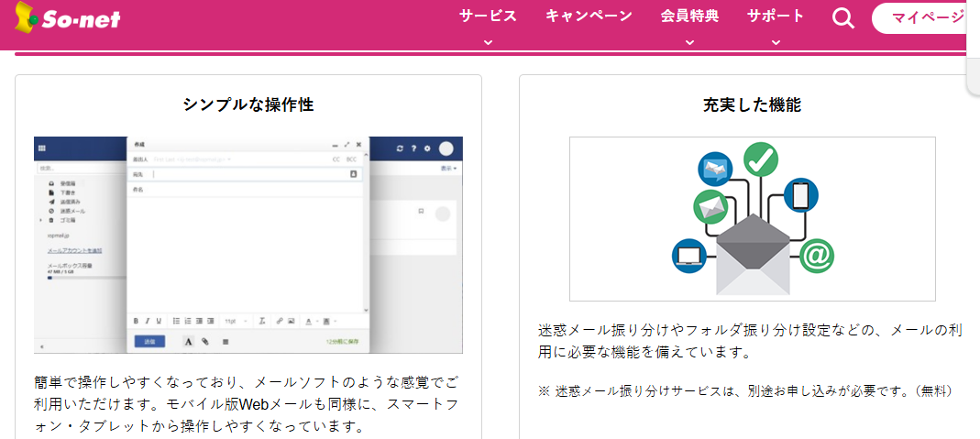Expand the chevron under サービス
Viewport: 980px width, 439px height.
[488, 42]
